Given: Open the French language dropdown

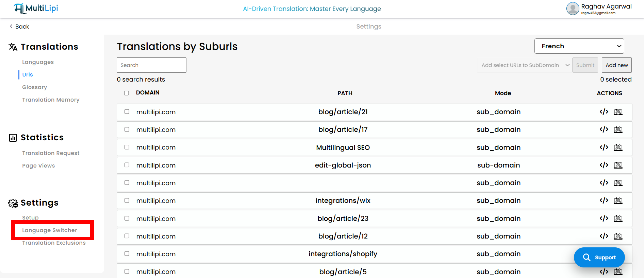Looking at the screenshot, I should pyautogui.click(x=579, y=46).
